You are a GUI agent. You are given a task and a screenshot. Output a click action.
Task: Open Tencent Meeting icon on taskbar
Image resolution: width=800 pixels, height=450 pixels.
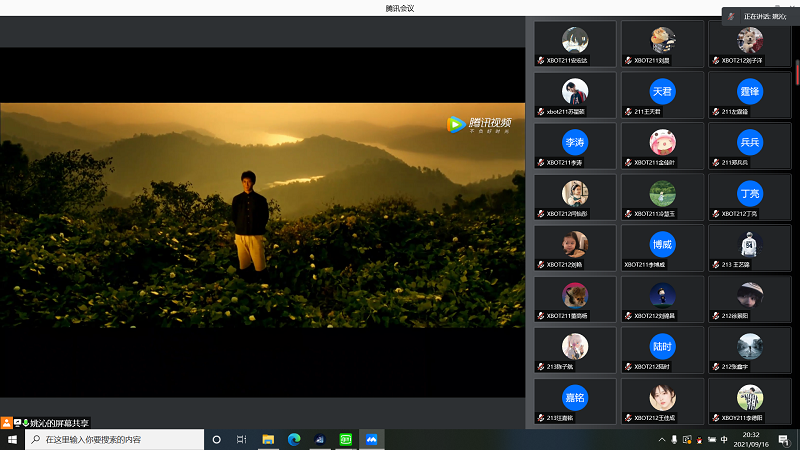[x=371, y=439]
